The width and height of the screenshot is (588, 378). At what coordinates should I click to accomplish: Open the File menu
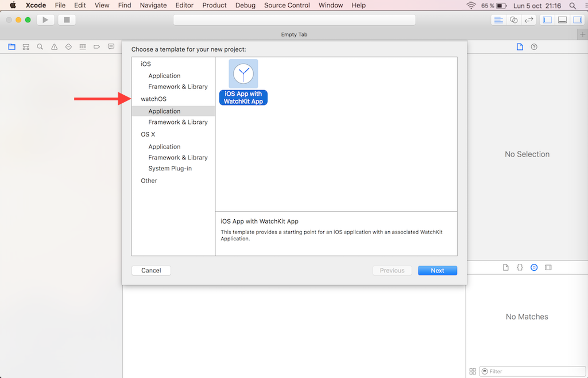[60, 5]
